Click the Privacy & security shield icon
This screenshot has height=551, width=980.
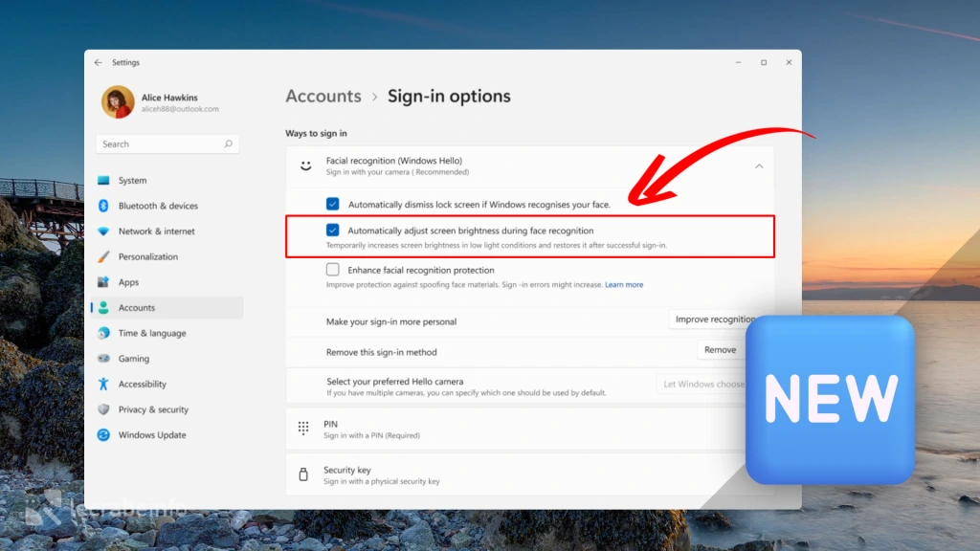pyautogui.click(x=103, y=409)
